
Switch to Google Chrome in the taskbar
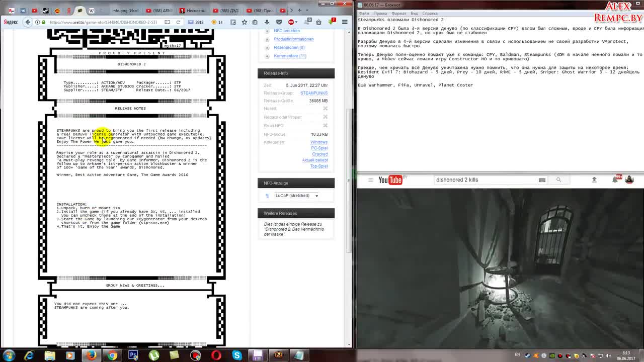point(112,355)
